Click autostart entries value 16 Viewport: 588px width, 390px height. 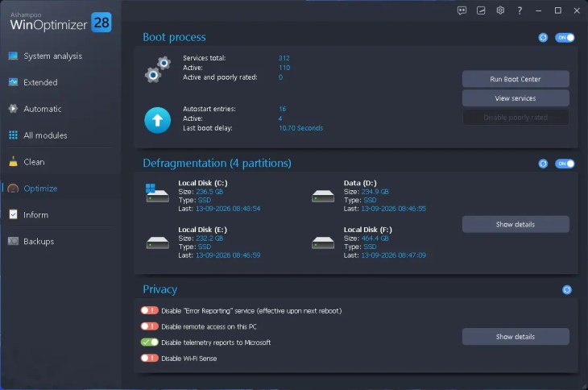283,109
